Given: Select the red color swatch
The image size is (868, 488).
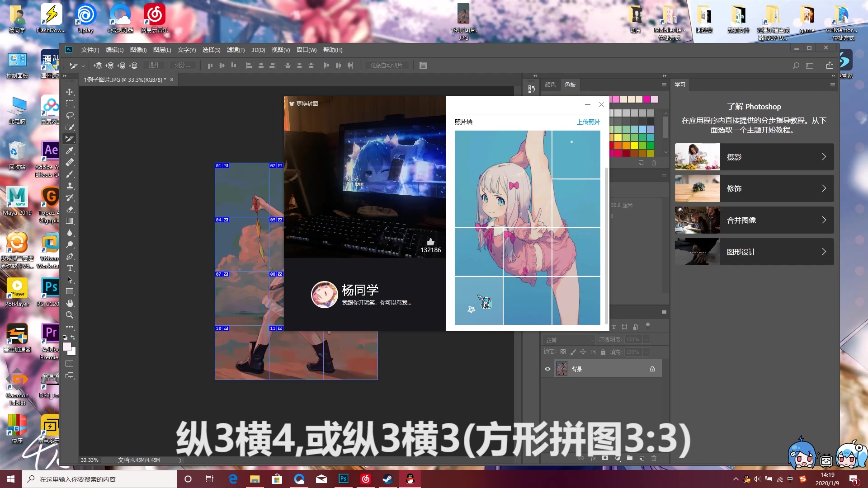Looking at the screenshot, I should pyautogui.click(x=612, y=146).
